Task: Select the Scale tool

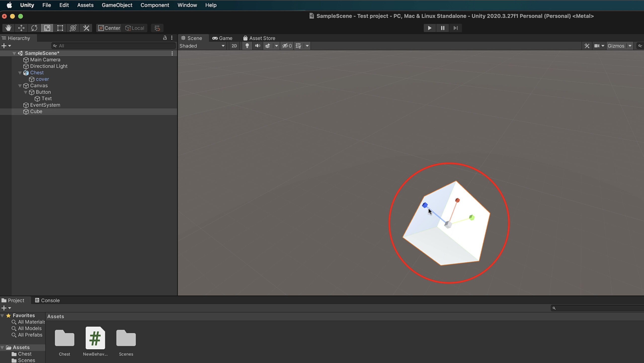Action: (47, 28)
